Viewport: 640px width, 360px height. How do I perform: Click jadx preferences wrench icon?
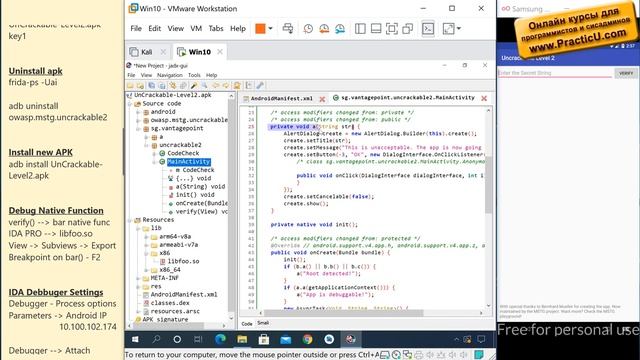[x=260, y=85]
